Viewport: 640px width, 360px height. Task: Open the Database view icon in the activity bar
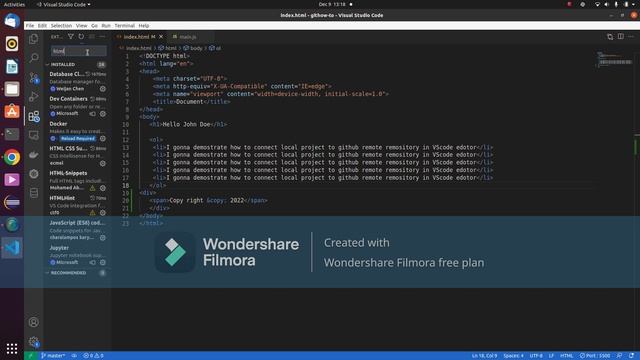coord(34,193)
